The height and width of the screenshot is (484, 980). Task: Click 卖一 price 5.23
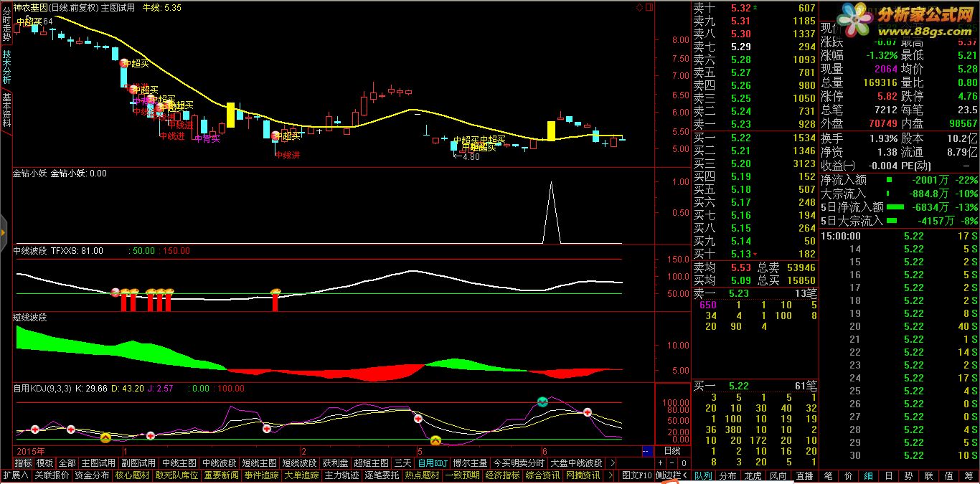pos(740,125)
